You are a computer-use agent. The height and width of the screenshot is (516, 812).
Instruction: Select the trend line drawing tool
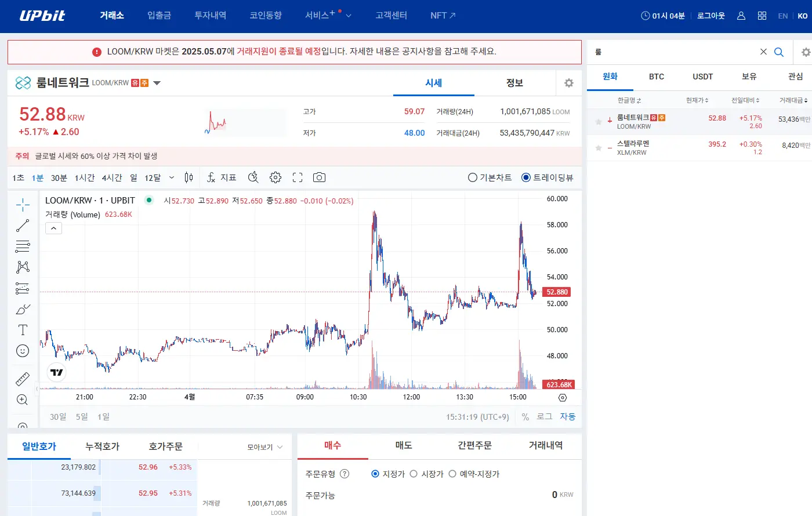(x=23, y=226)
